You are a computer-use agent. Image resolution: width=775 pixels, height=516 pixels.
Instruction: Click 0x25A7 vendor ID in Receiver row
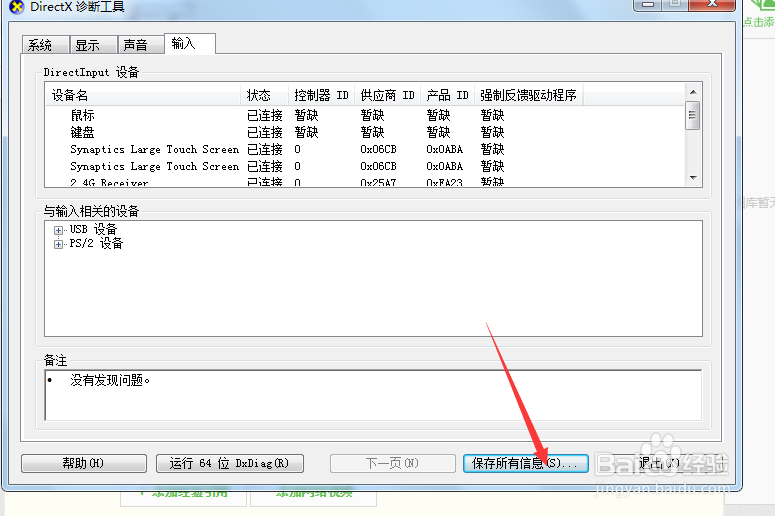coord(379,182)
